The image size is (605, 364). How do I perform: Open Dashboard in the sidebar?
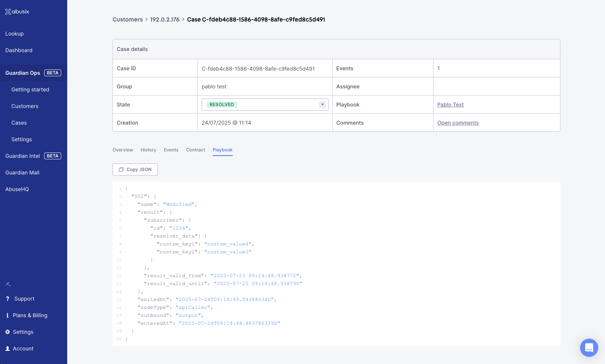click(19, 50)
